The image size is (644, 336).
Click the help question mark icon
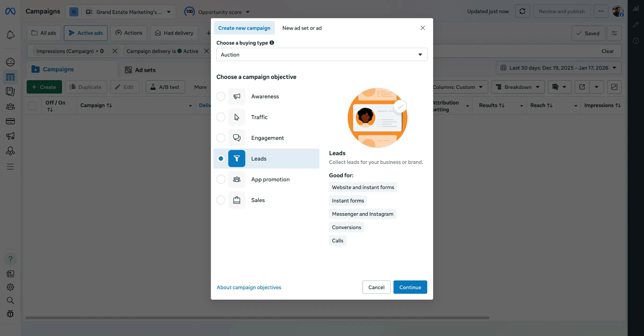point(10,259)
